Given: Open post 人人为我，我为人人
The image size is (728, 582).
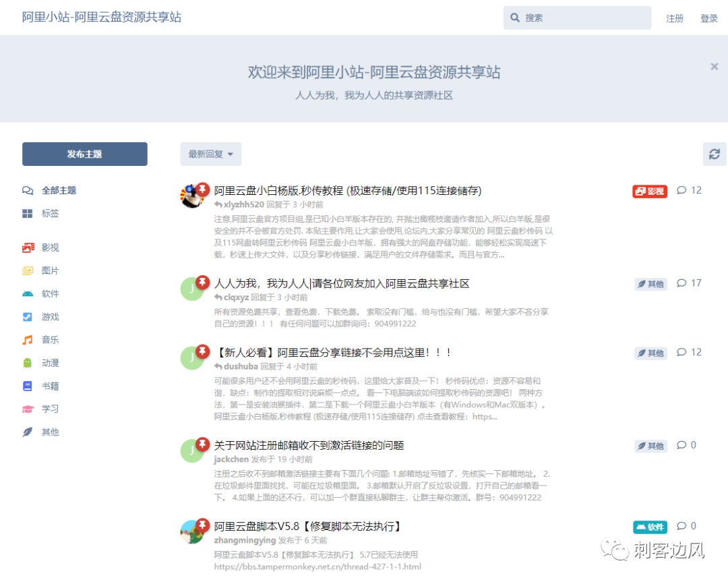Looking at the screenshot, I should pyautogui.click(x=342, y=283).
